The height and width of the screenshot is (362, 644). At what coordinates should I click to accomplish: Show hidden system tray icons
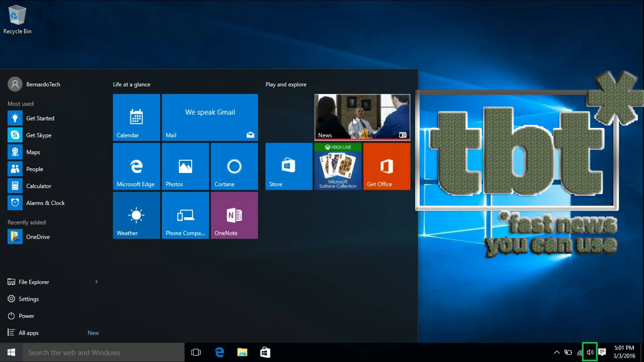click(x=557, y=352)
